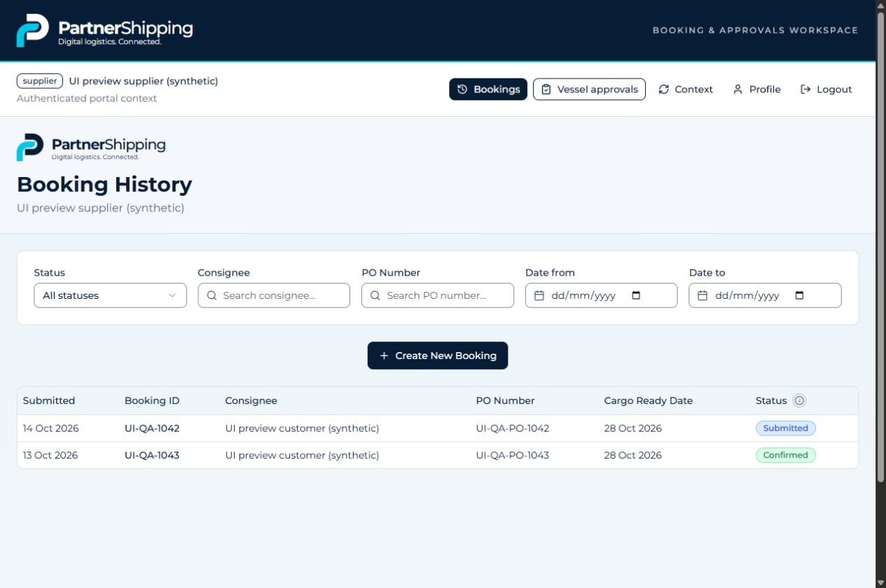Screen dimensions: 886x588
Task: Select the 14 Oct 2026 submitted date
Action: coord(50,428)
